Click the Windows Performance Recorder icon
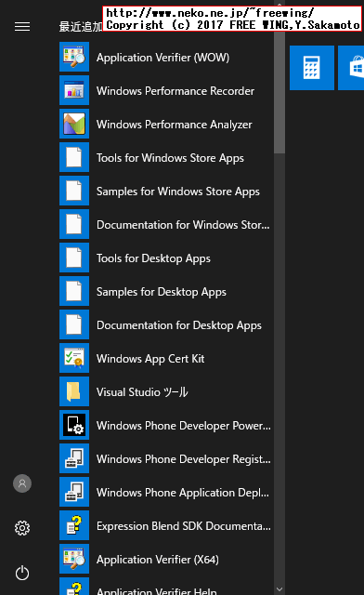Viewport: 364px width, 595px height. click(x=74, y=90)
